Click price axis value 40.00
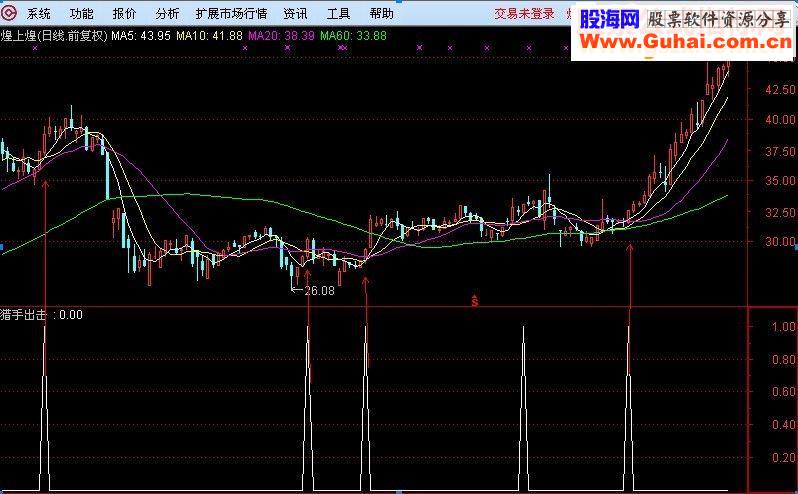This screenshot has height=494, width=798. pos(780,120)
